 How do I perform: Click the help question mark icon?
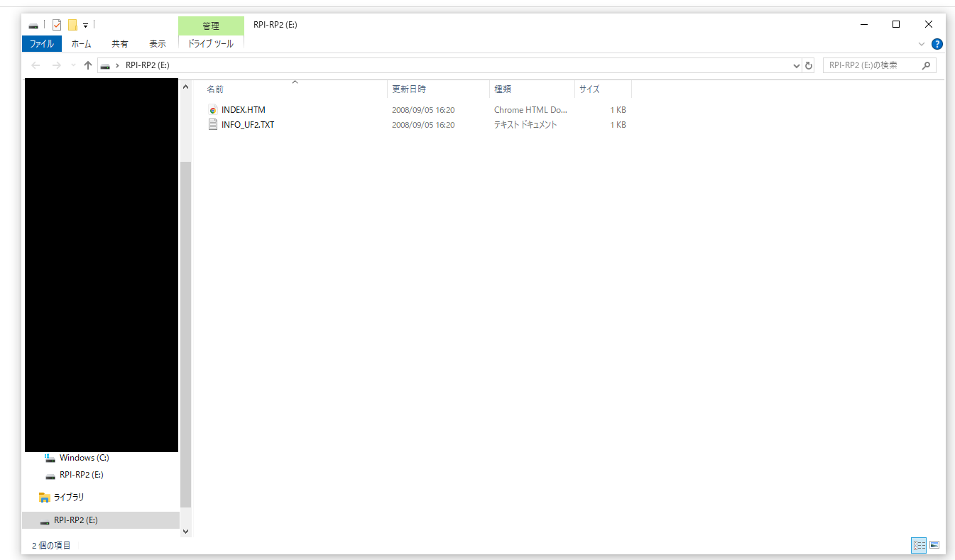pyautogui.click(x=937, y=44)
